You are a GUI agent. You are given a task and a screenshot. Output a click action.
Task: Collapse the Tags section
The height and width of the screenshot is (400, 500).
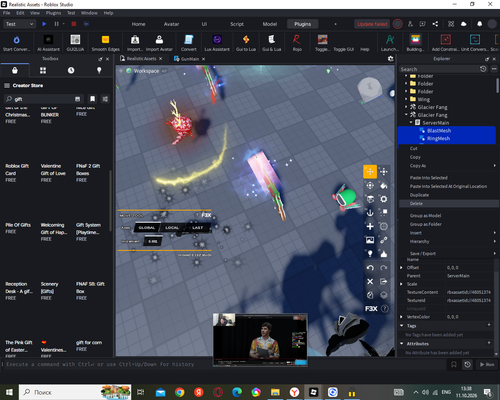coord(402,326)
